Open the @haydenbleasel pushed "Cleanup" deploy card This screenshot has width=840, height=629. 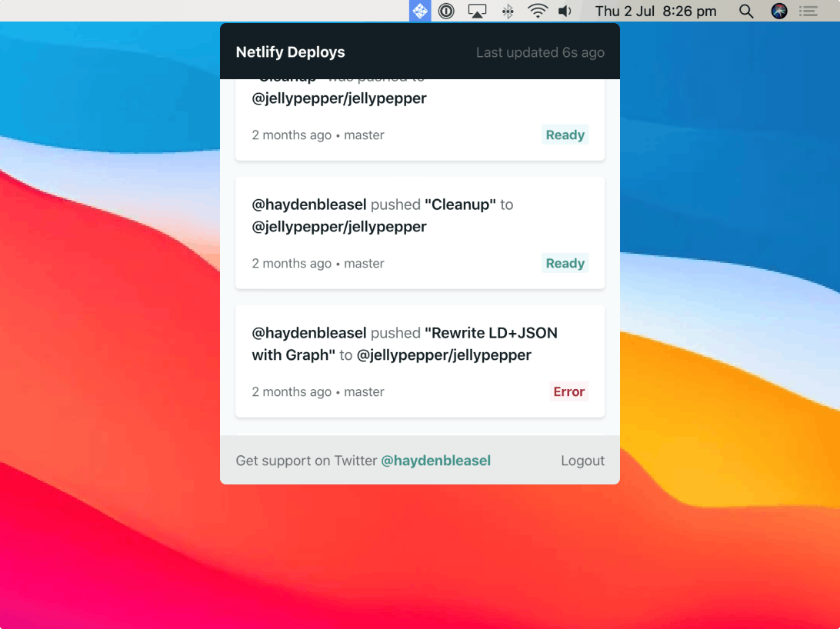coord(420,233)
